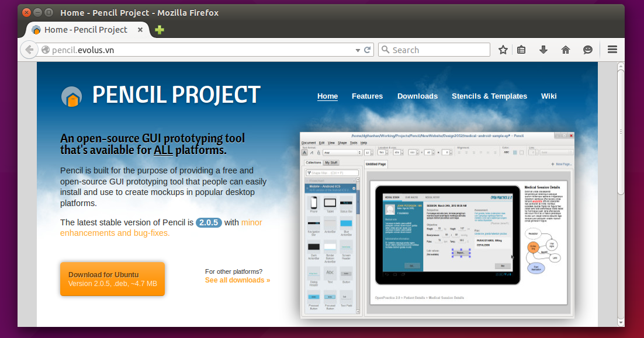The height and width of the screenshot is (338, 644).
Task: Click the scrollbar down arrow
Action: tap(621, 323)
